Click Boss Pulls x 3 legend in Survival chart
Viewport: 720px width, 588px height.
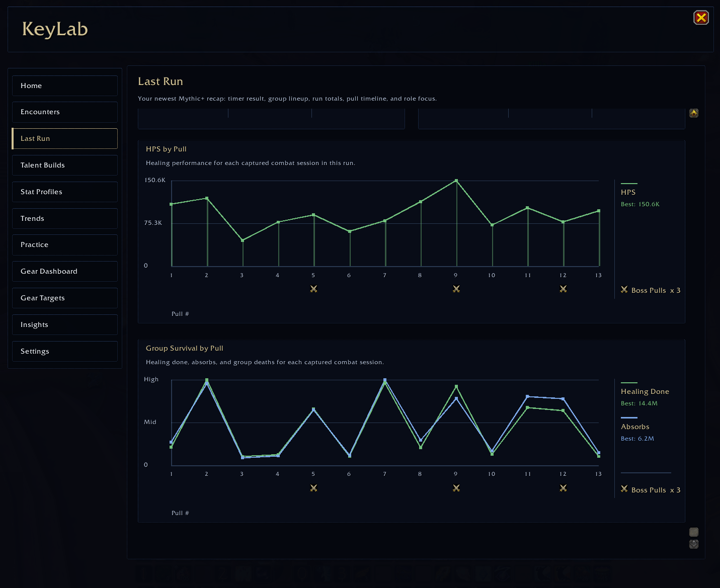point(651,490)
